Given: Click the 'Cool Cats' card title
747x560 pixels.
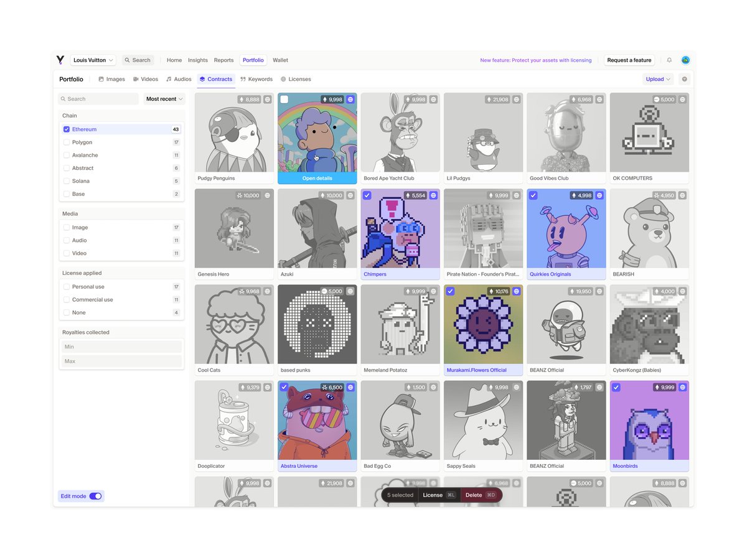Looking at the screenshot, I should point(209,370).
